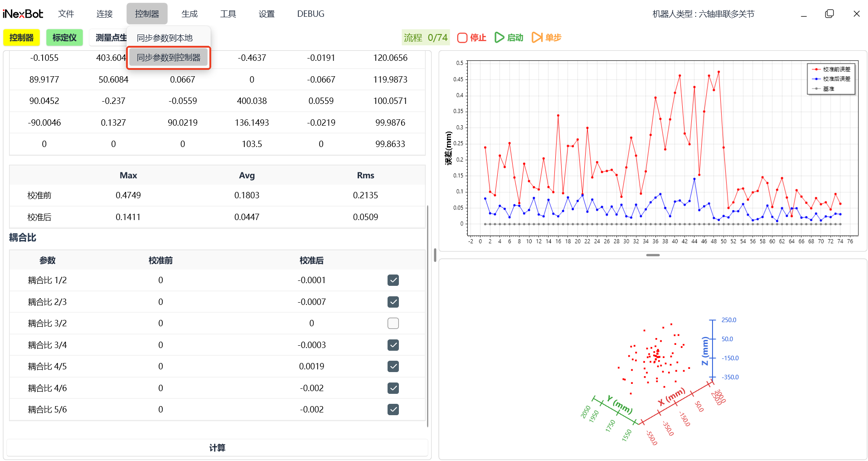The image size is (868, 461).
Task: Select 同步参数到控制器 menu entry
Action: [169, 58]
